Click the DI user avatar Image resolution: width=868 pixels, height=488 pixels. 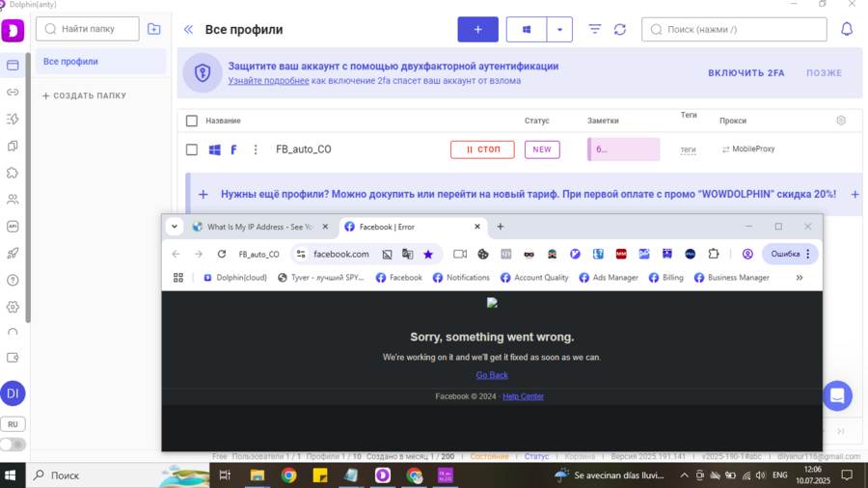13,393
